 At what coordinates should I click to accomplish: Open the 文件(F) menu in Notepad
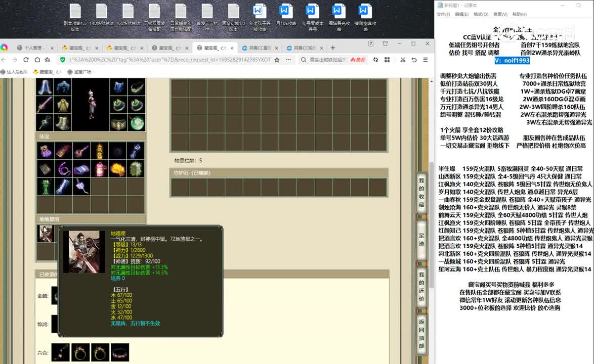(443, 14)
